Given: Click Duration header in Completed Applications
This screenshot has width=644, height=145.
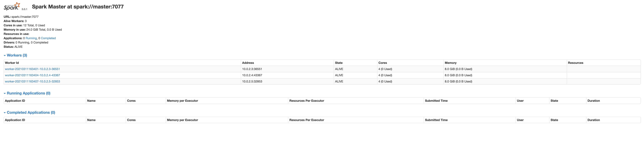Looking at the screenshot, I should pos(594,120).
